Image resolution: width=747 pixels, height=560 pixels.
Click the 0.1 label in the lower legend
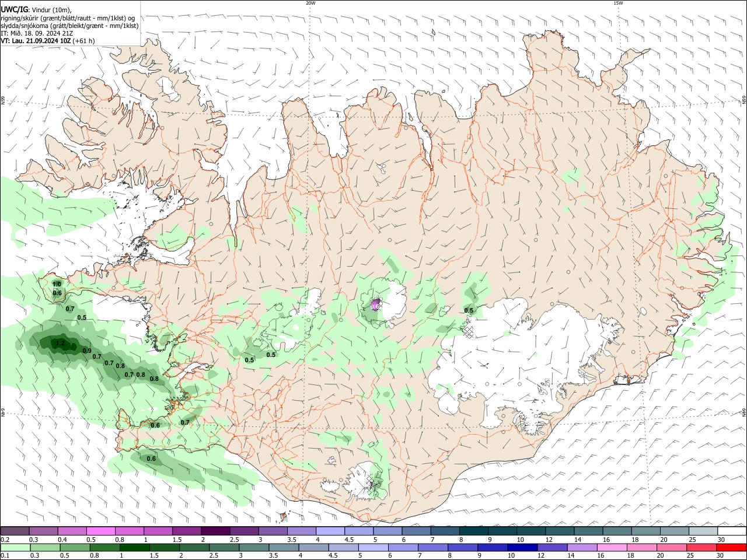5,556
